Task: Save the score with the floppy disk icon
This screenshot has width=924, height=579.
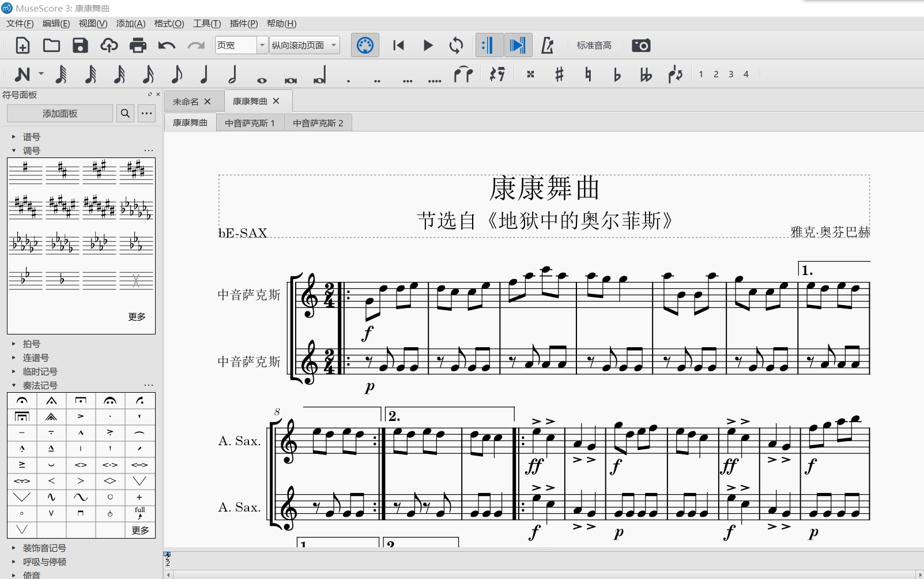Action: [80, 45]
